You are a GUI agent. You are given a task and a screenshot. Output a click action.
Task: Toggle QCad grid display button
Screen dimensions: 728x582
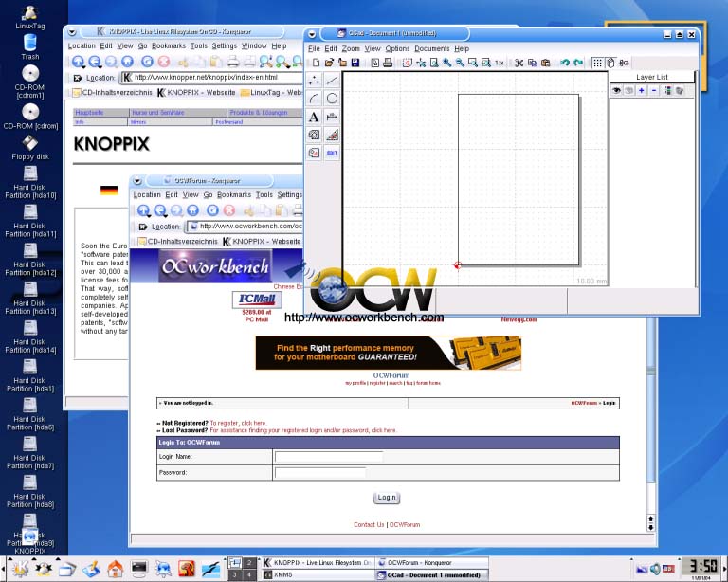597,63
